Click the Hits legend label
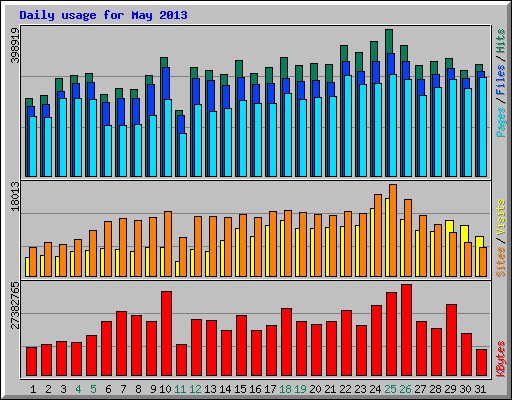Image resolution: width=512 pixels, height=400 pixels. [x=501, y=41]
